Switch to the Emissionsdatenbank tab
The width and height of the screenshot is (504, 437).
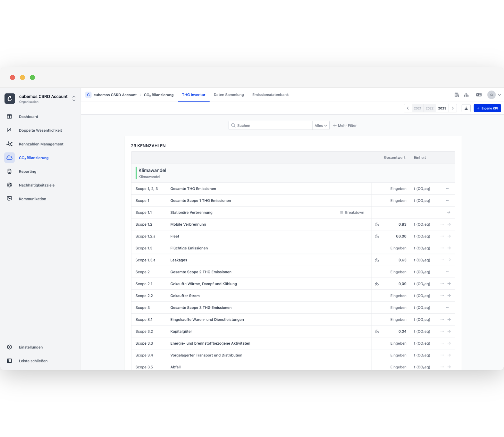[270, 95]
